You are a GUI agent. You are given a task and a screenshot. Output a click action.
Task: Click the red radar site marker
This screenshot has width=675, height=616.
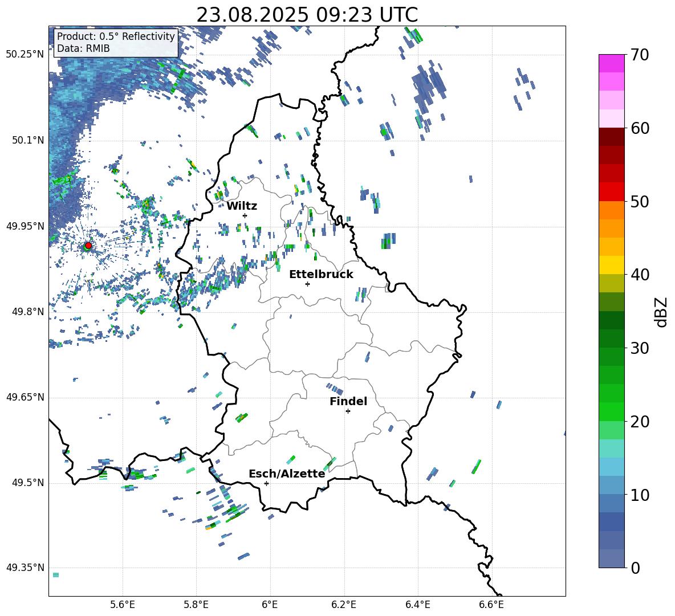click(88, 246)
